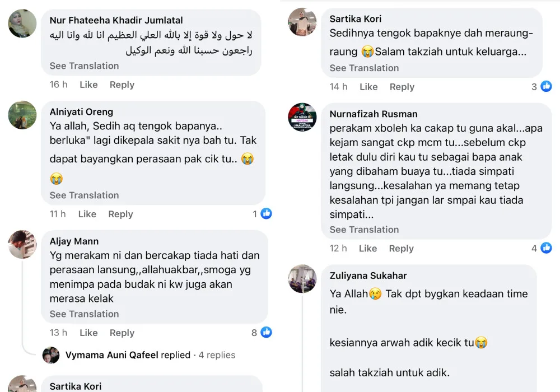
Task: Like Alniyati Oreng's comment
Action: pyautogui.click(x=87, y=214)
